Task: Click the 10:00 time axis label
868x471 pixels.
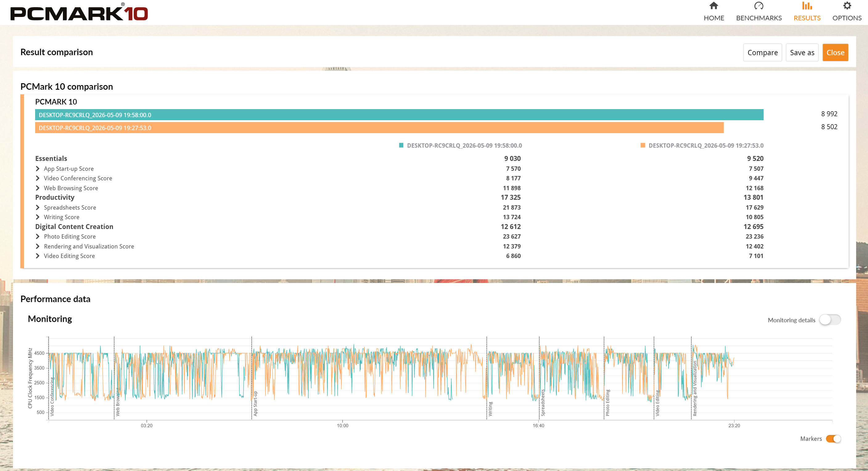Action: coord(342,425)
